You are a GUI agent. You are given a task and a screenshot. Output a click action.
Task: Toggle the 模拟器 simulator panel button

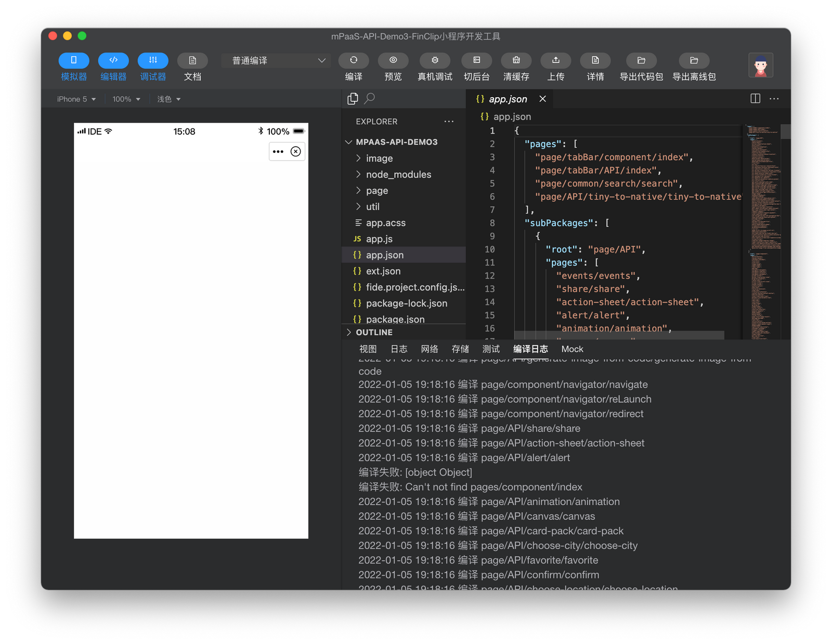click(74, 60)
